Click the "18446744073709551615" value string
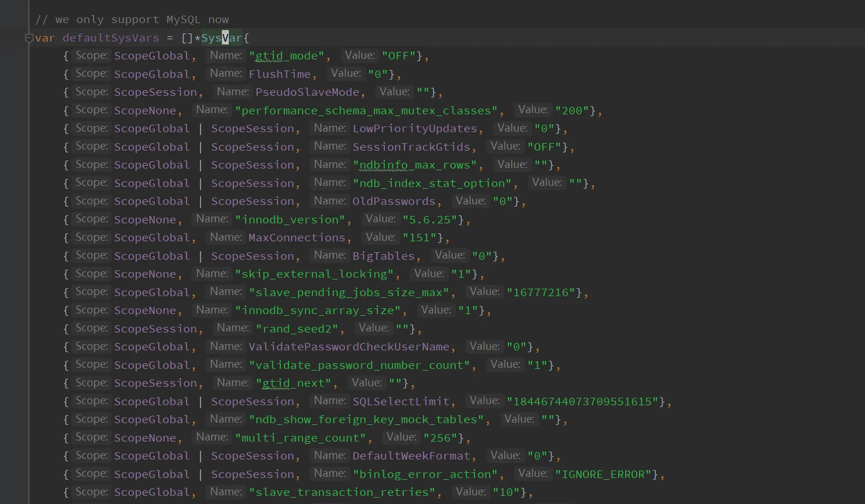The width and height of the screenshot is (865, 504). tap(582, 402)
